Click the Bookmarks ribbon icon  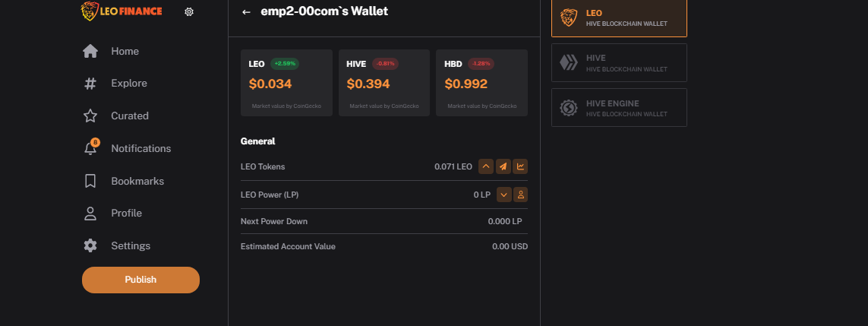click(90, 181)
